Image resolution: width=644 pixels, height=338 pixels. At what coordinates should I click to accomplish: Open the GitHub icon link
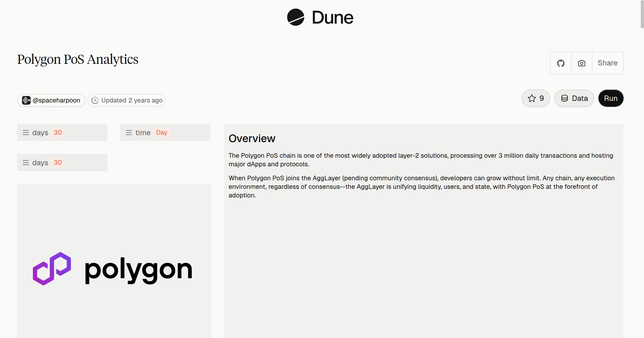[x=561, y=63]
